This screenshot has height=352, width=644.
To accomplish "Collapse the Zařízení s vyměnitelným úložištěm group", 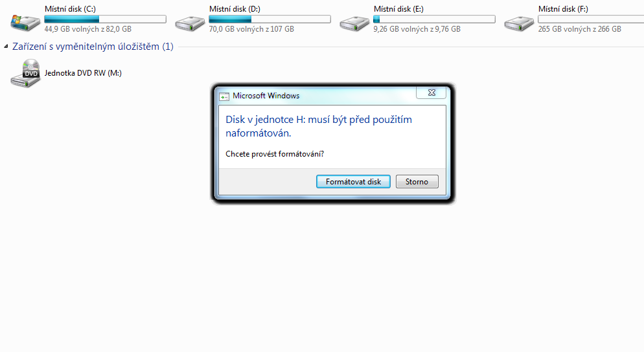I will [x=6, y=47].
